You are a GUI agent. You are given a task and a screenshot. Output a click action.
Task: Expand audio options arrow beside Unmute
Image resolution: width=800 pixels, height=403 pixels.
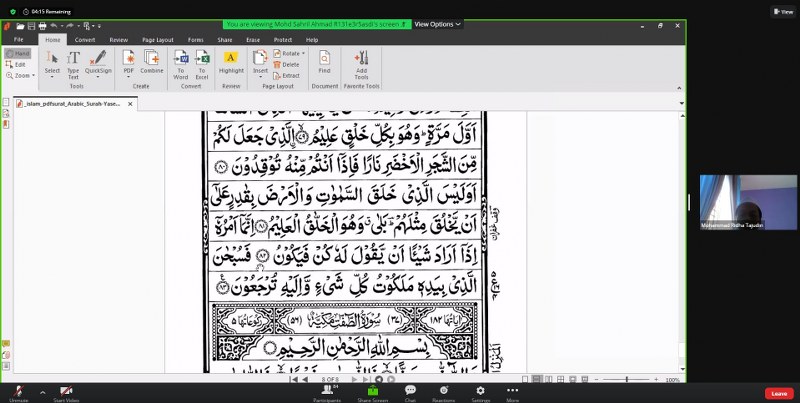tap(42, 392)
